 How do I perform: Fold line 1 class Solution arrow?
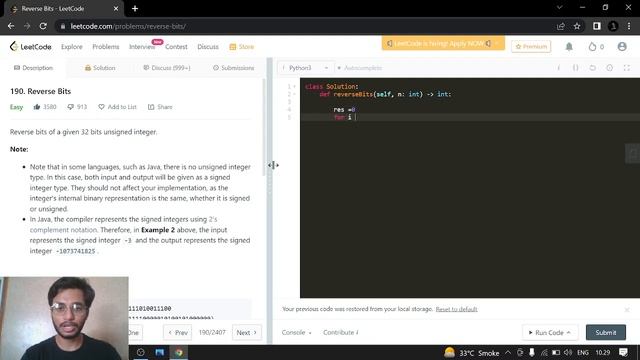pos(294,87)
